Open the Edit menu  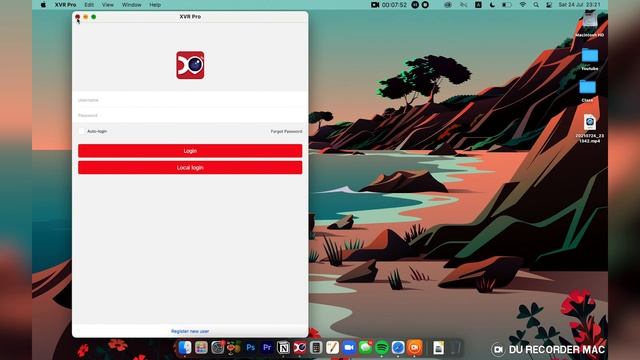[89, 5]
